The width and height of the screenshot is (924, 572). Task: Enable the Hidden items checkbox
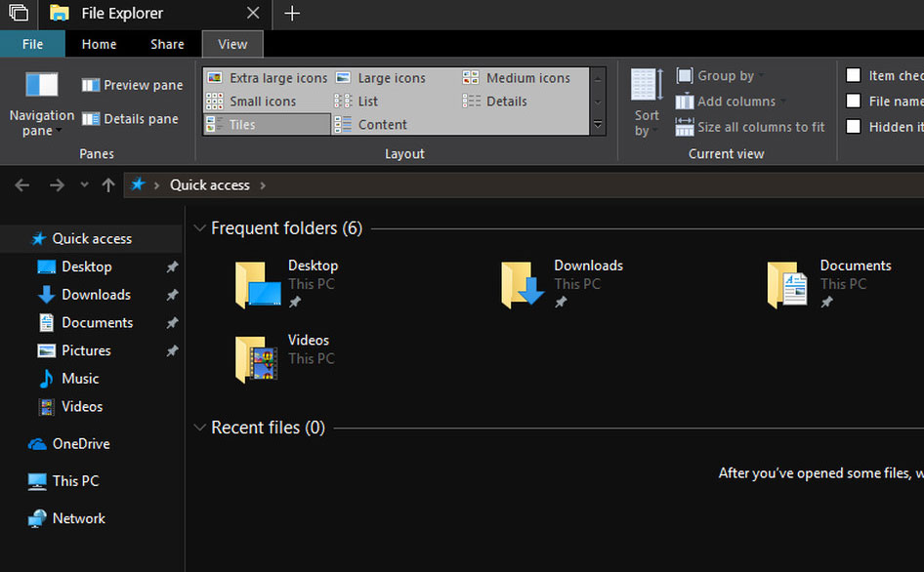click(854, 126)
